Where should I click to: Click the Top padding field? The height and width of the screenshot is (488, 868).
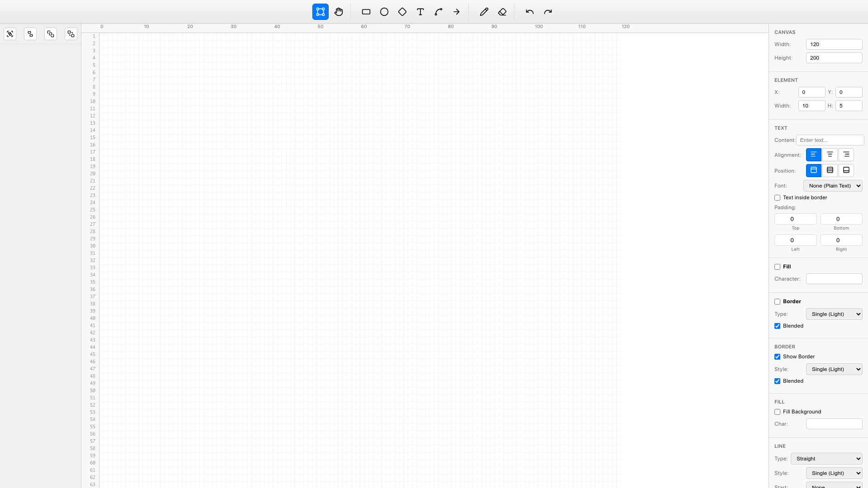796,219
